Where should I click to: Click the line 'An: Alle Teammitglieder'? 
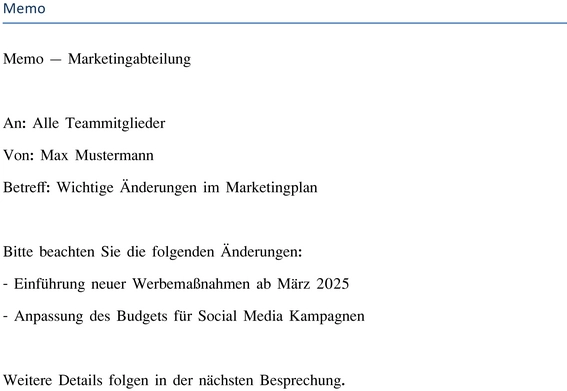tap(84, 123)
